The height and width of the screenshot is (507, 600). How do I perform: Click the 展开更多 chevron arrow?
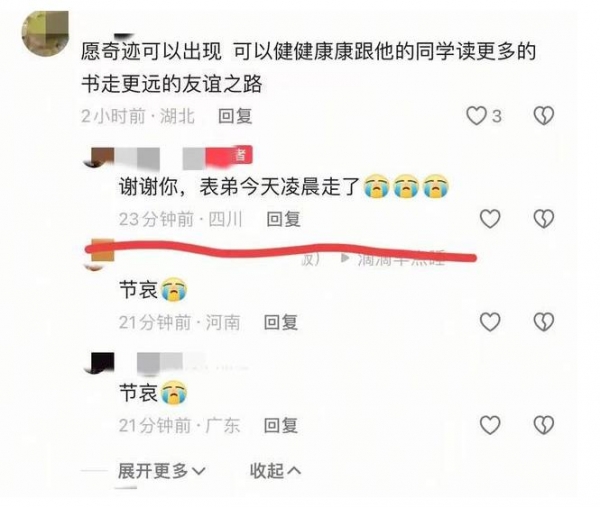(x=199, y=471)
